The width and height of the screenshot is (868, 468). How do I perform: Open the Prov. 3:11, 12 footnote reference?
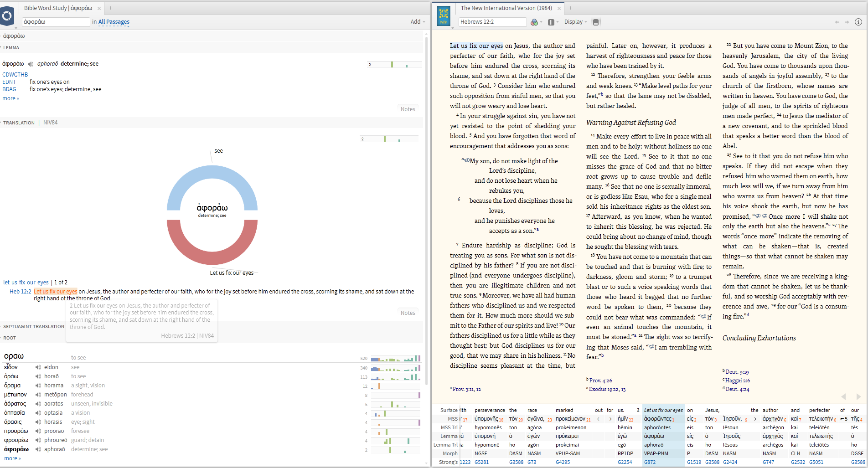pos(467,390)
